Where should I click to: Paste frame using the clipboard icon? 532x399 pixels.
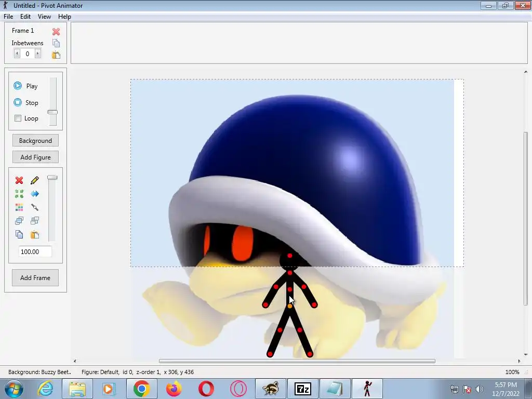coord(56,55)
